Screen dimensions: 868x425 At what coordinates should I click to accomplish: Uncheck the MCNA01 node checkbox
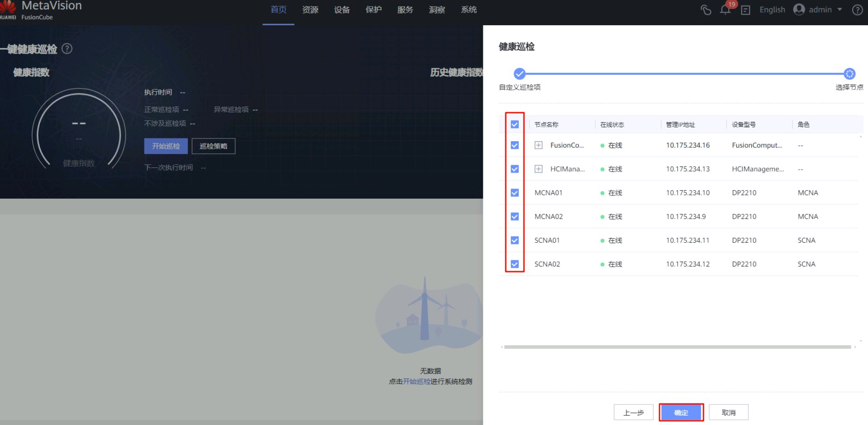pos(515,193)
